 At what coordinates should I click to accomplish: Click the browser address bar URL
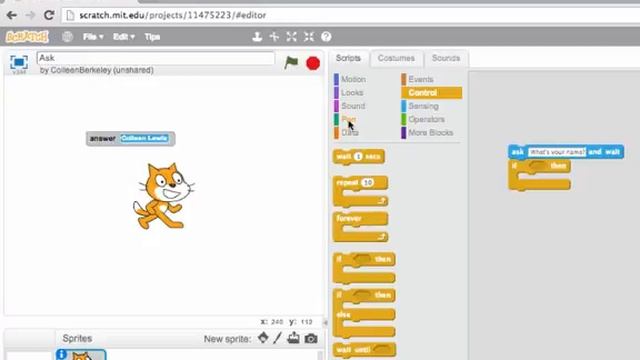coord(172,15)
